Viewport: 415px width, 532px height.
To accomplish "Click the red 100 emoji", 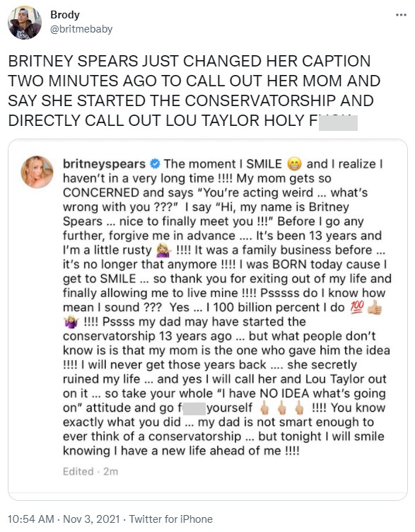I will coord(357,308).
